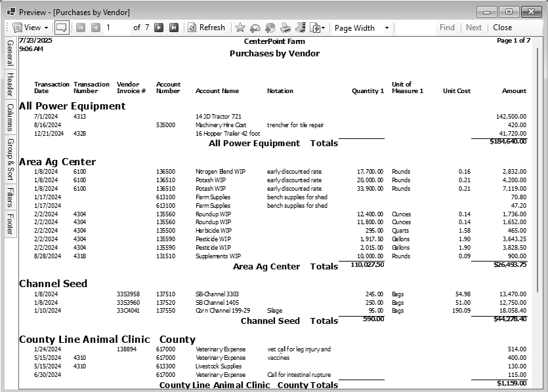Click the star favorites icon
This screenshot has width=548, height=392.
(x=240, y=28)
